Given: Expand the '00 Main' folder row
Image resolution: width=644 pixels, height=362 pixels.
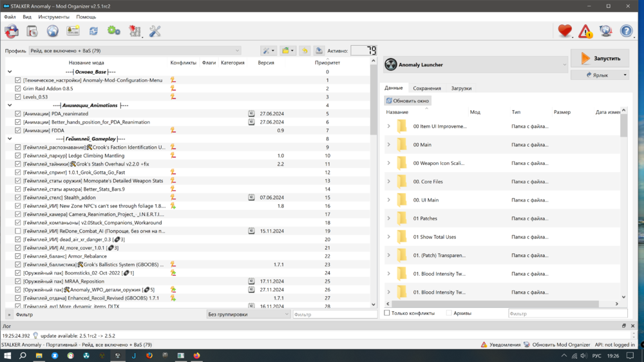Looking at the screenshot, I should tap(389, 145).
